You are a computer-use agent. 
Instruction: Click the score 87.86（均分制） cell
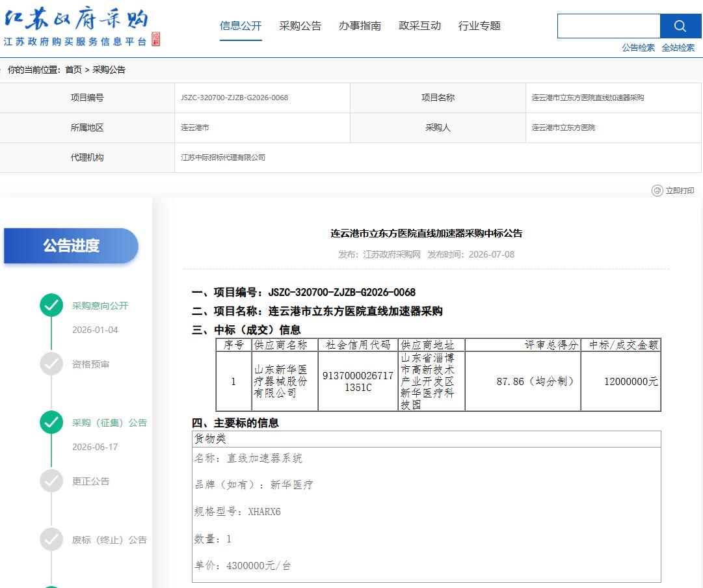pos(523,381)
